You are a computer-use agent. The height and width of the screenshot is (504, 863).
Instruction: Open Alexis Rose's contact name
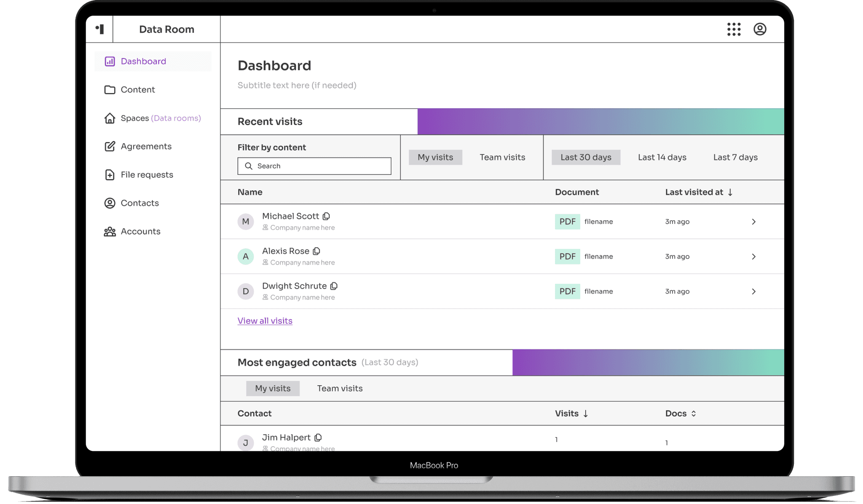286,251
